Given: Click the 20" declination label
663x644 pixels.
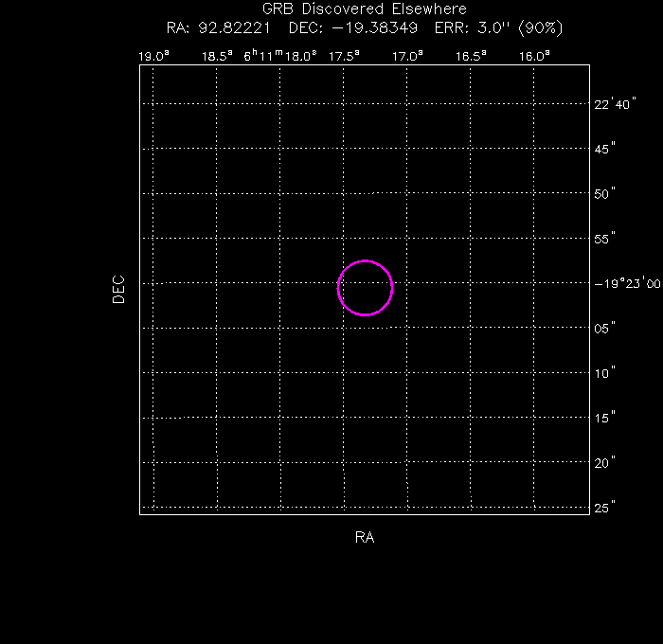Looking at the screenshot, I should click(604, 462).
